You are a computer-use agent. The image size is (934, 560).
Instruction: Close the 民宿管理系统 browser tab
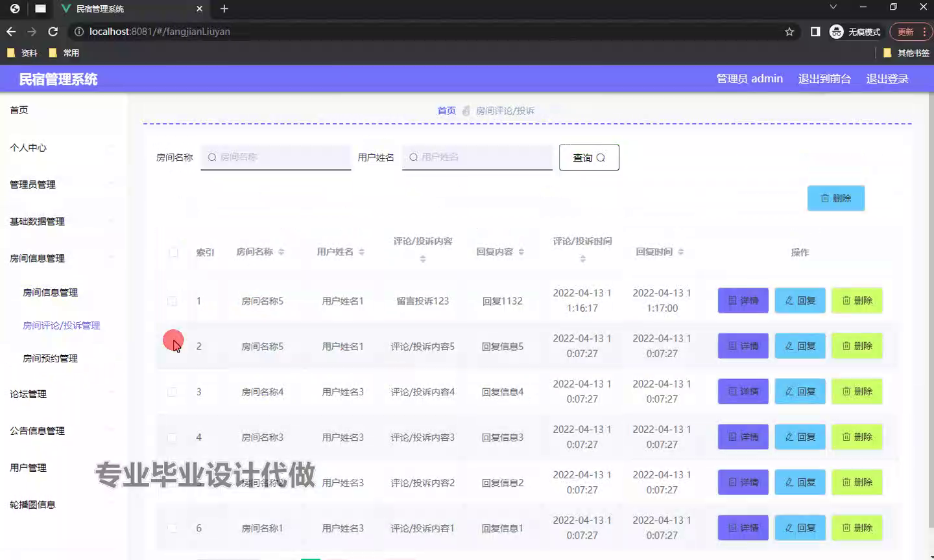point(199,8)
